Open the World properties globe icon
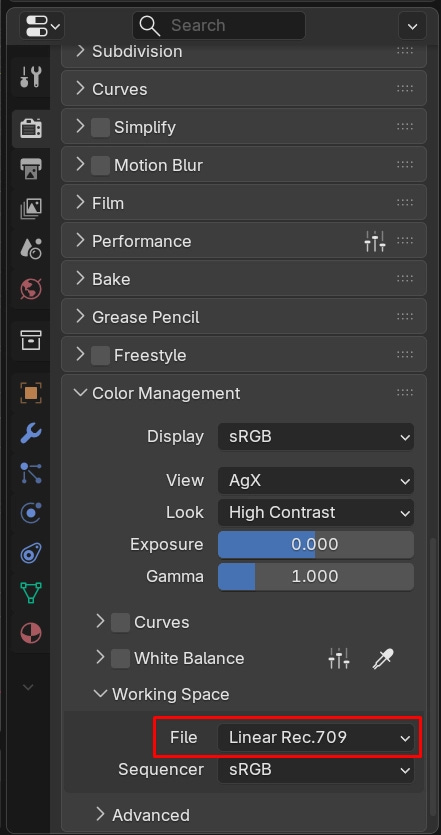Screen dimensions: 441x835 (x=31, y=289)
